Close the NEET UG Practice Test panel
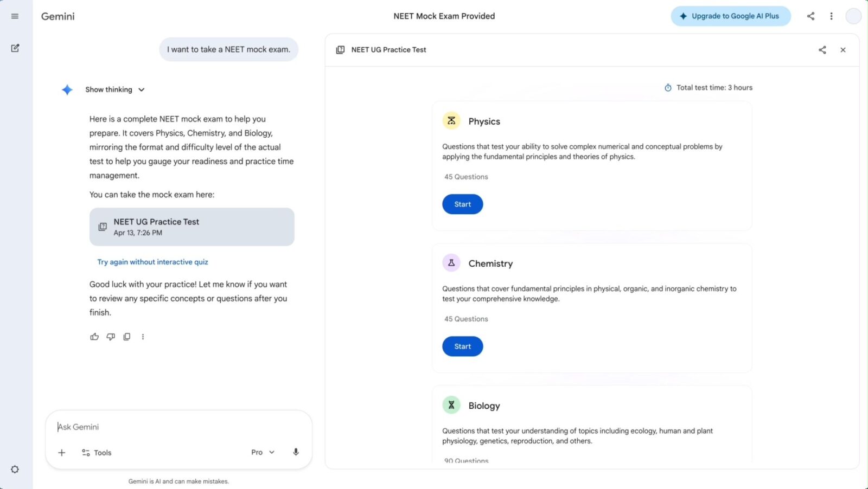Screen dimensions: 868x489 click(x=843, y=50)
